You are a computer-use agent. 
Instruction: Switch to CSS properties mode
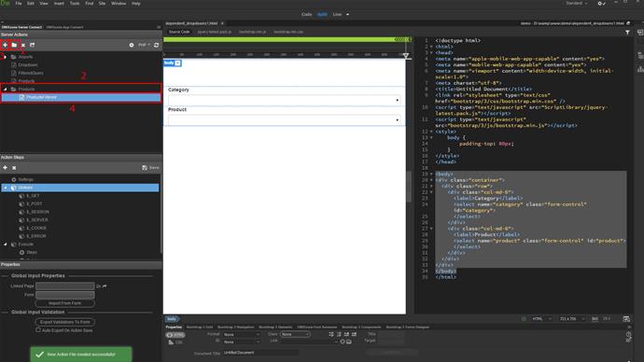click(x=175, y=342)
